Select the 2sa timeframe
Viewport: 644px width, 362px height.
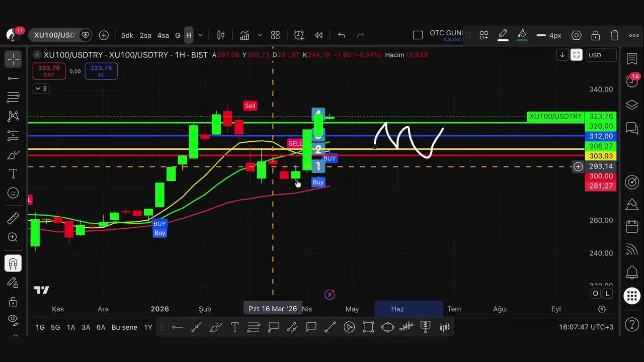point(145,35)
